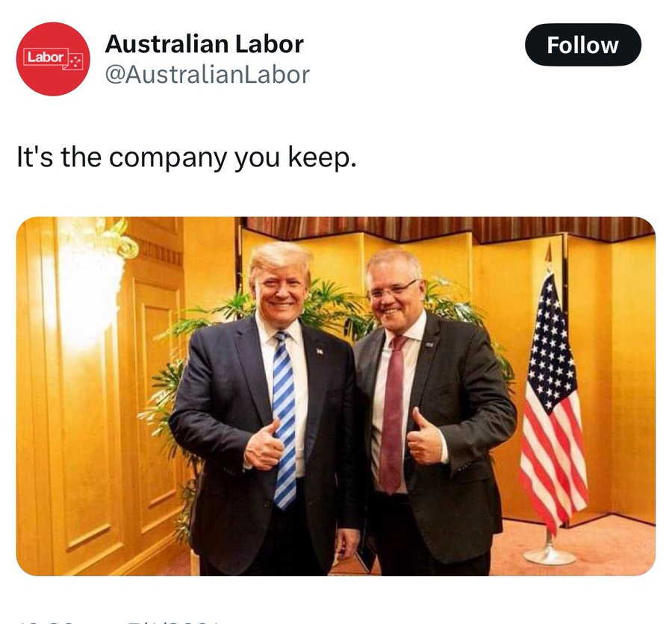Select the tweet text 'It's the company you keep.'
Screen dimensions: 672x624
pos(187,157)
